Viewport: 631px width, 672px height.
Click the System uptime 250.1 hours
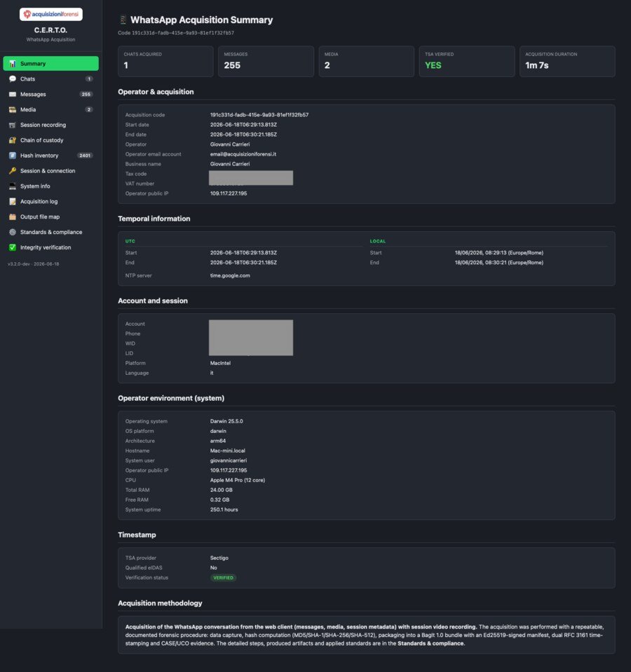click(224, 510)
